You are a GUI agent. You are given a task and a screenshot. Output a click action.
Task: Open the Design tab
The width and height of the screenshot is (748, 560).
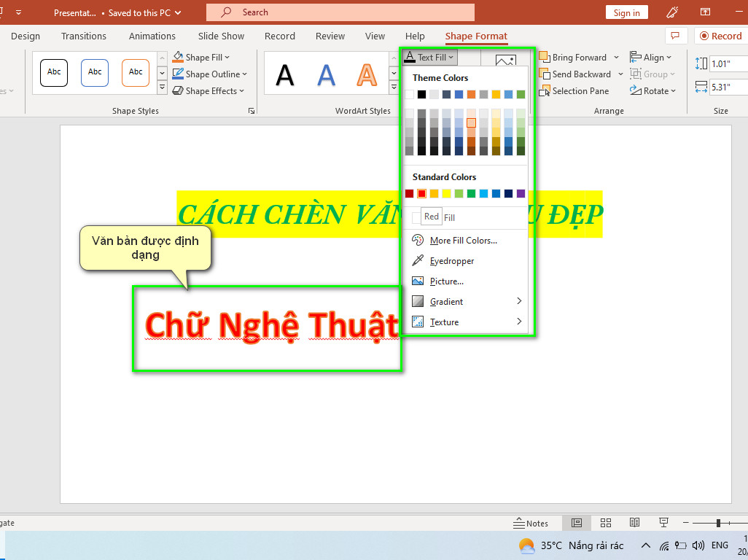tap(26, 36)
